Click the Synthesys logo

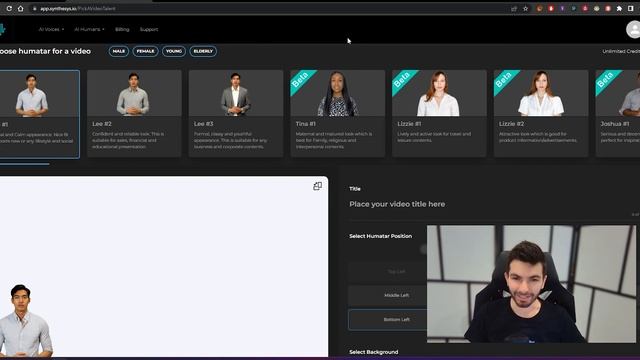pos(2,29)
